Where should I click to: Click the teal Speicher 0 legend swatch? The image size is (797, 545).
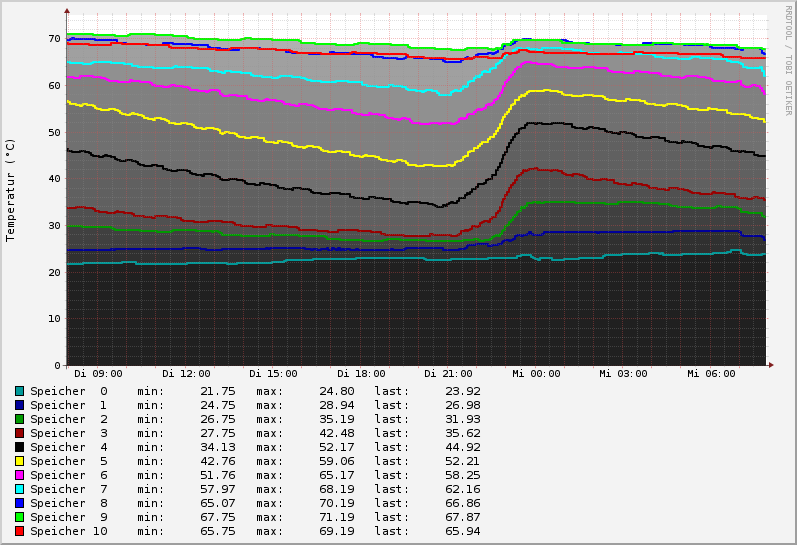[19, 391]
